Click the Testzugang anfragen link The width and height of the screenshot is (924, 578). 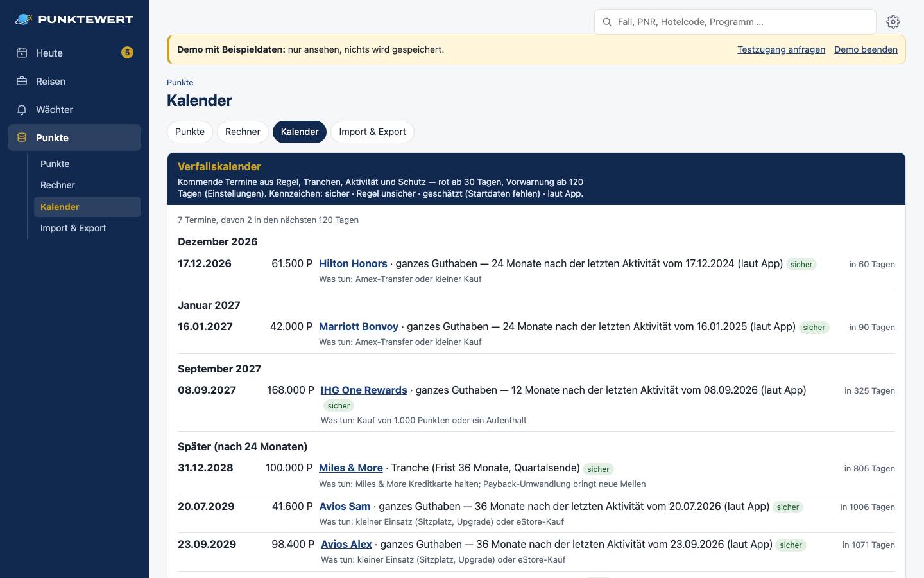(781, 49)
